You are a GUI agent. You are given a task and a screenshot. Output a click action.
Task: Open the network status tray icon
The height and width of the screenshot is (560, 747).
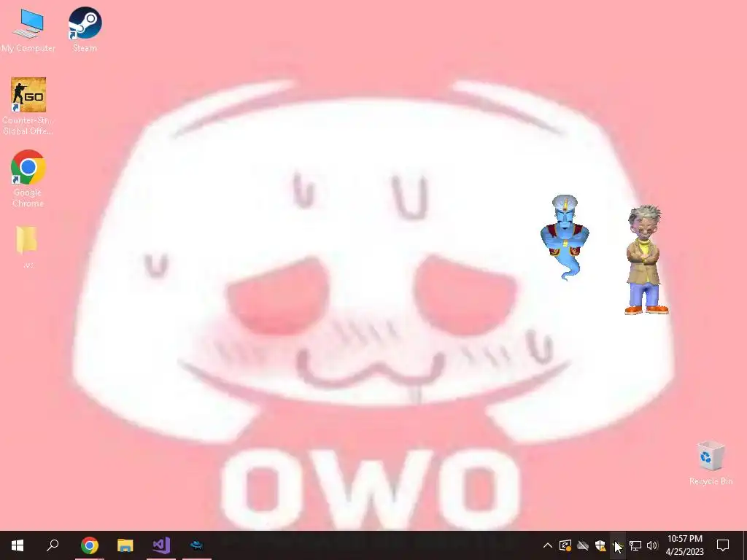[635, 545]
